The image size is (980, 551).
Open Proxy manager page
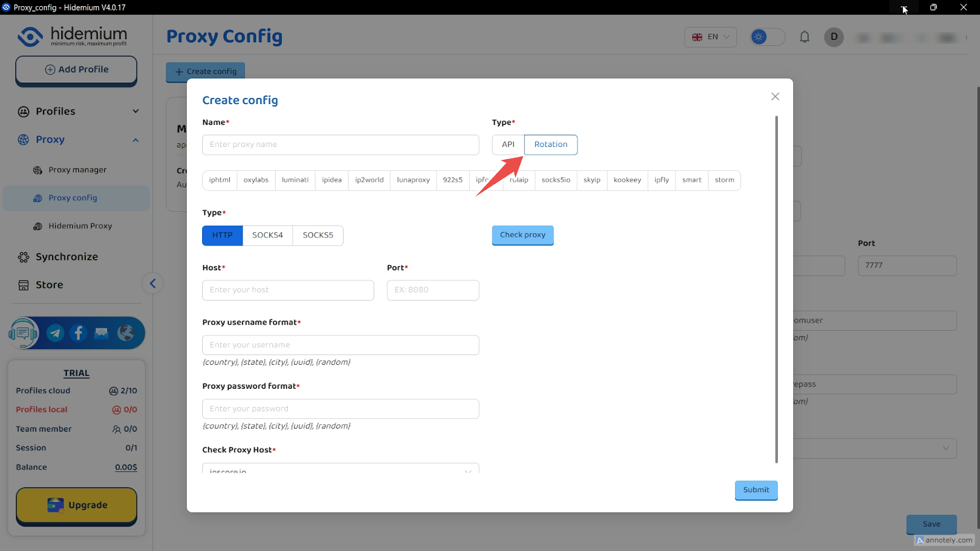pos(77,170)
